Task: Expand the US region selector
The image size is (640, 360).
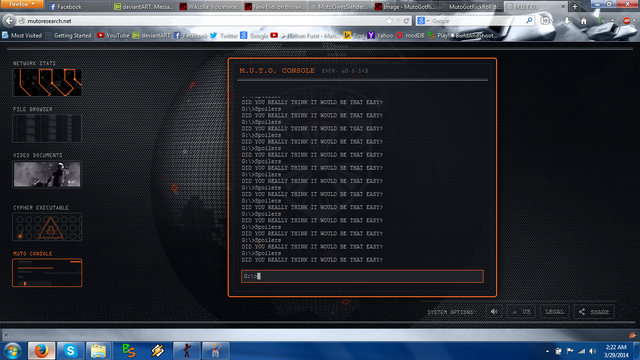Action: [x=521, y=312]
